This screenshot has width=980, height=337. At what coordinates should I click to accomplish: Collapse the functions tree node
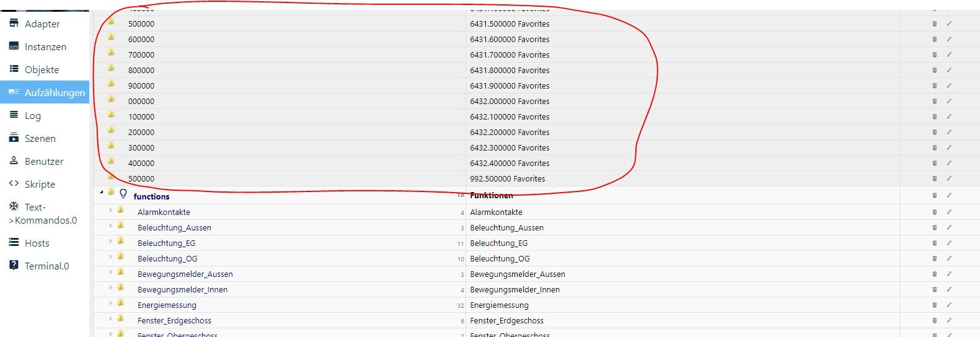point(102,193)
